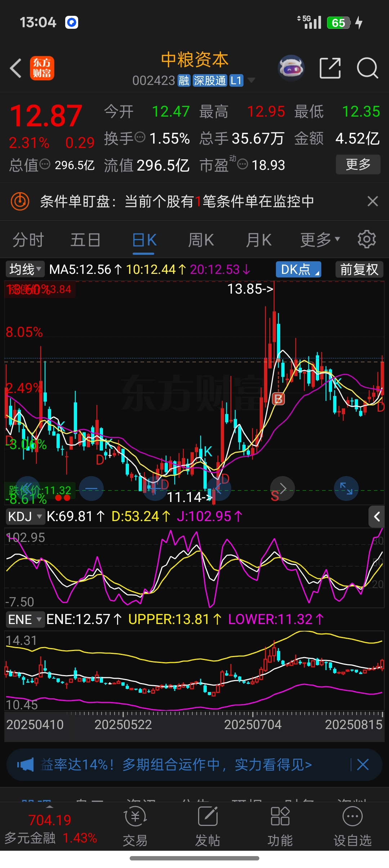Tap the share export icon
389x868 pixels.
click(330, 68)
